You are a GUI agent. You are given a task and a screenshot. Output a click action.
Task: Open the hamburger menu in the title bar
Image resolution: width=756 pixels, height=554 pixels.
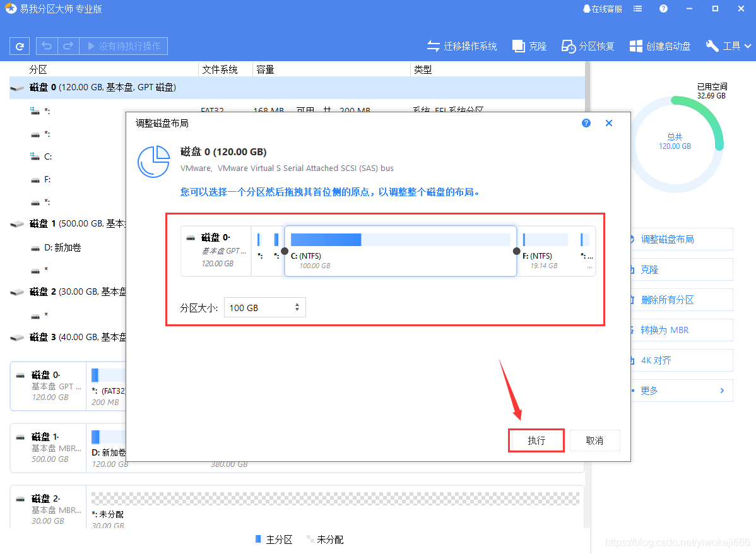pos(637,9)
